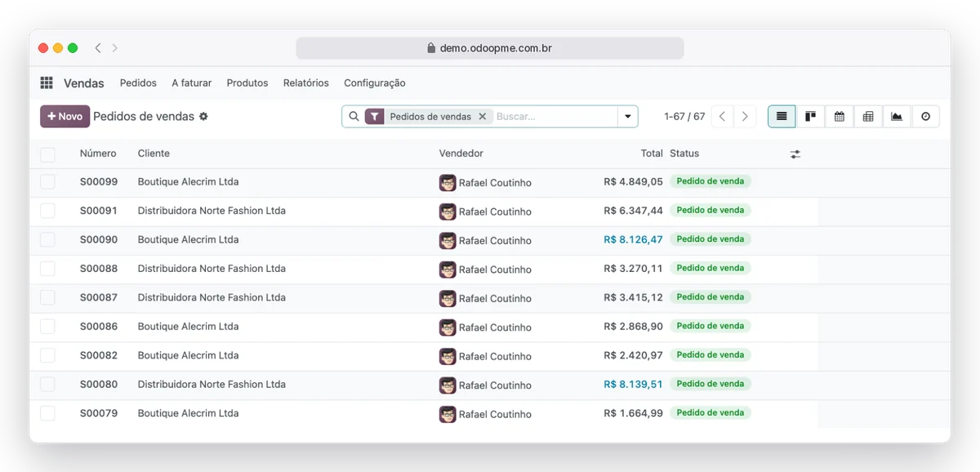Switch to Graph view
980x472 pixels.
click(x=897, y=117)
